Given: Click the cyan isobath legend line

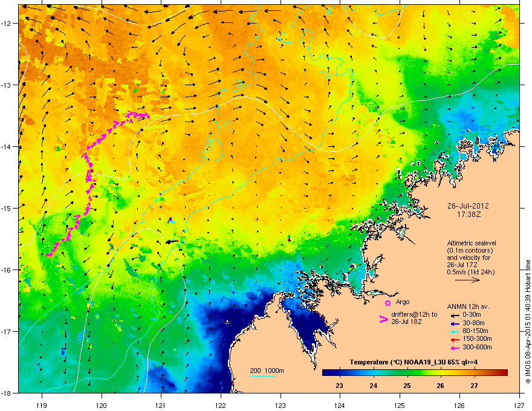Looking at the screenshot, I should 262,377.
